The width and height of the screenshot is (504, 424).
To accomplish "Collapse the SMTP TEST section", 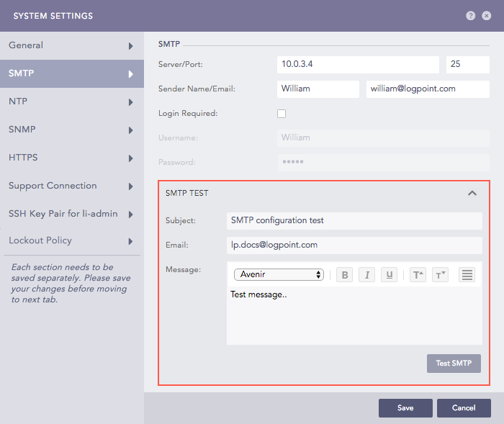I will click(472, 193).
